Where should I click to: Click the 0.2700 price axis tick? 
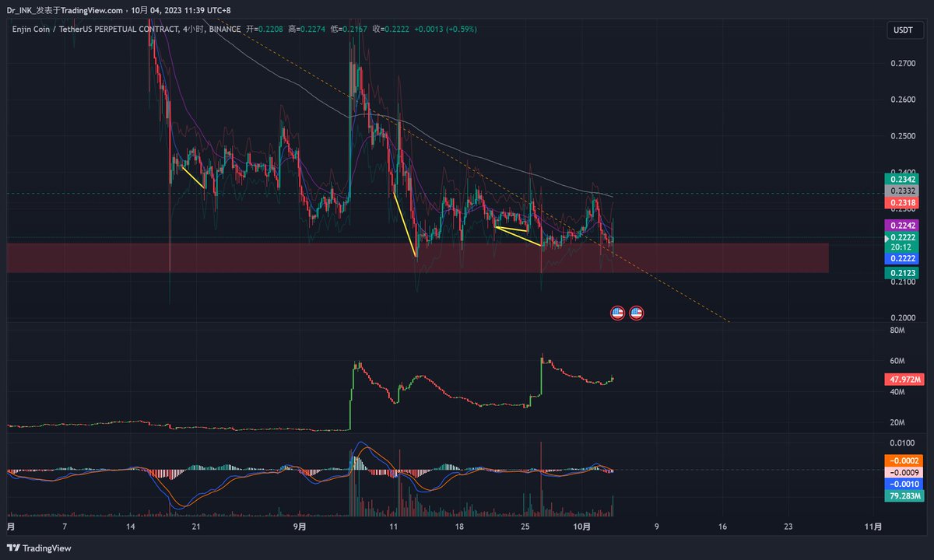click(x=903, y=64)
